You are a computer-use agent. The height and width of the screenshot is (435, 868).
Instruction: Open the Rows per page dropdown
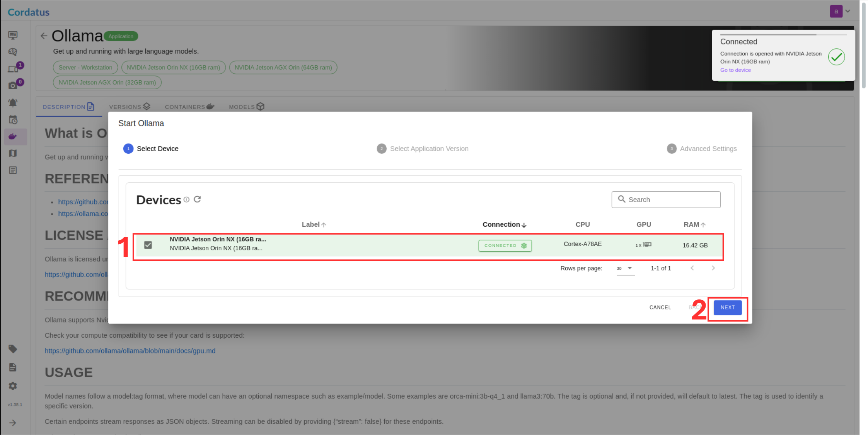(x=625, y=268)
